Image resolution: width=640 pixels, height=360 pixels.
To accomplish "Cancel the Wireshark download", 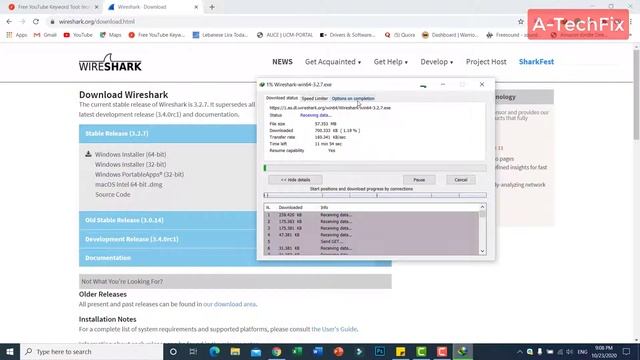I will coord(460,180).
